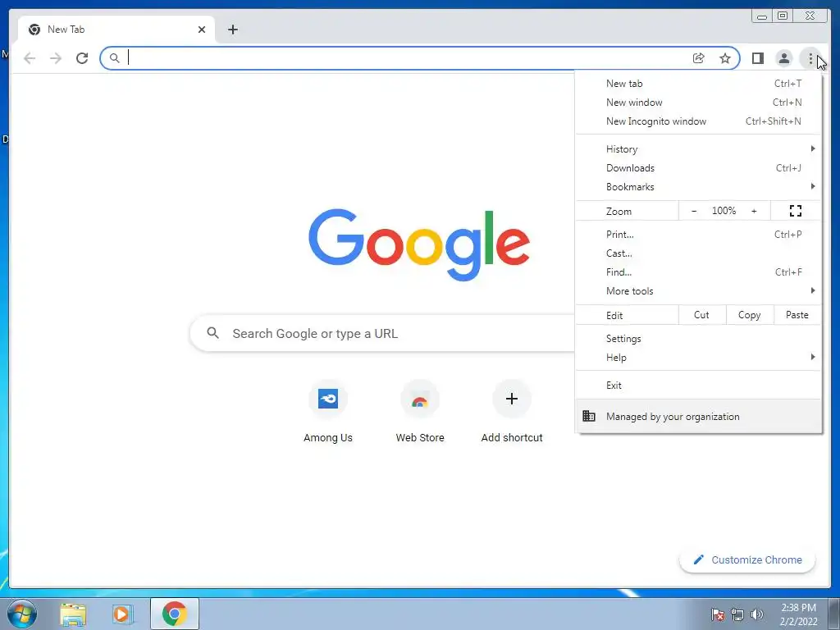Open the Among Us shortcut
Image resolution: width=840 pixels, height=630 pixels.
328,412
